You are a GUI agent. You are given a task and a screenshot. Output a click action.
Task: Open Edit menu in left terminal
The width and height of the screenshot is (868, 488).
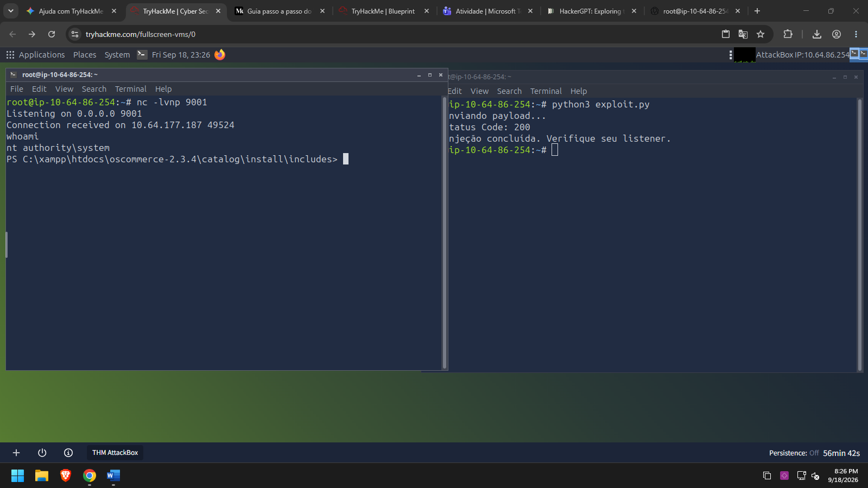pos(39,89)
